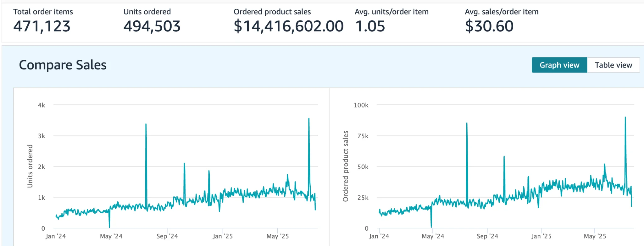The image size is (644, 246).
Task: Click the vertical Units ordered axis title
Action: point(30,166)
